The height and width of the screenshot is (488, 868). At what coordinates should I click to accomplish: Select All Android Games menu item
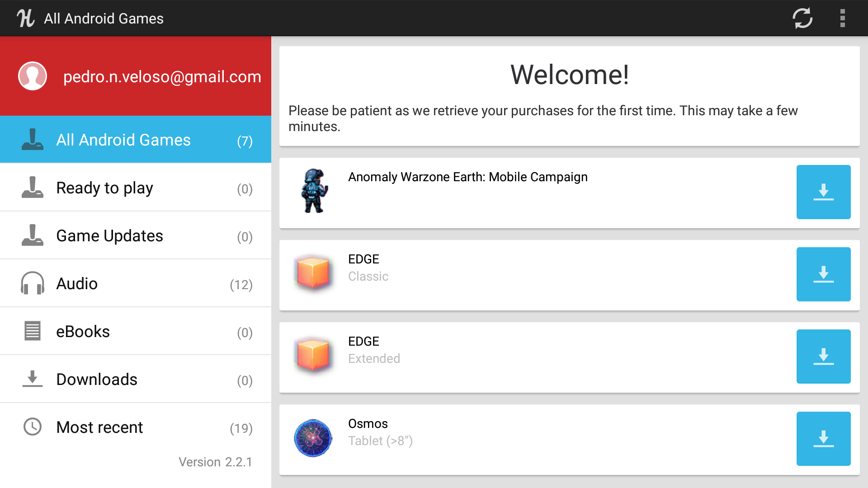(135, 140)
